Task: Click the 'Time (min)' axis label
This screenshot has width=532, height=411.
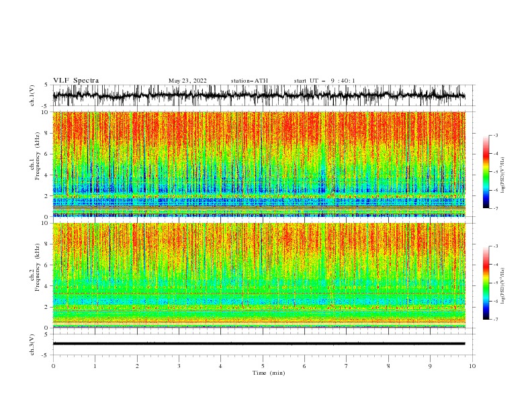Action: point(269,373)
